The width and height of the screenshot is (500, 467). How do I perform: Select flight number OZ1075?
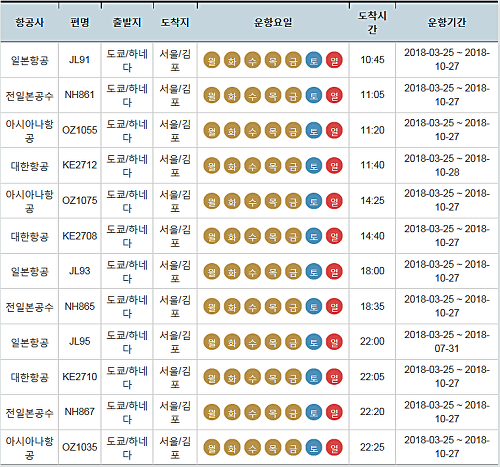pyautogui.click(x=80, y=200)
